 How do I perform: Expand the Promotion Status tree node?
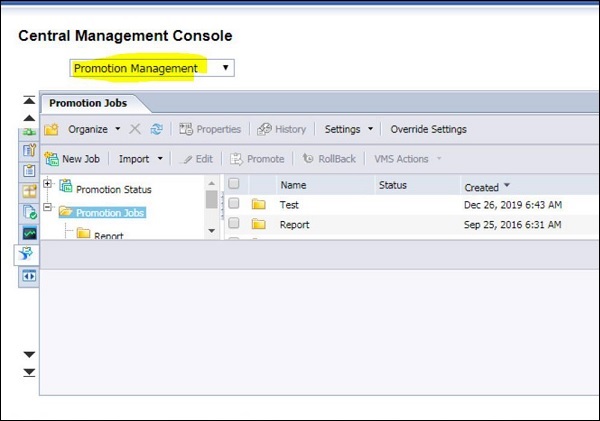click(x=47, y=184)
